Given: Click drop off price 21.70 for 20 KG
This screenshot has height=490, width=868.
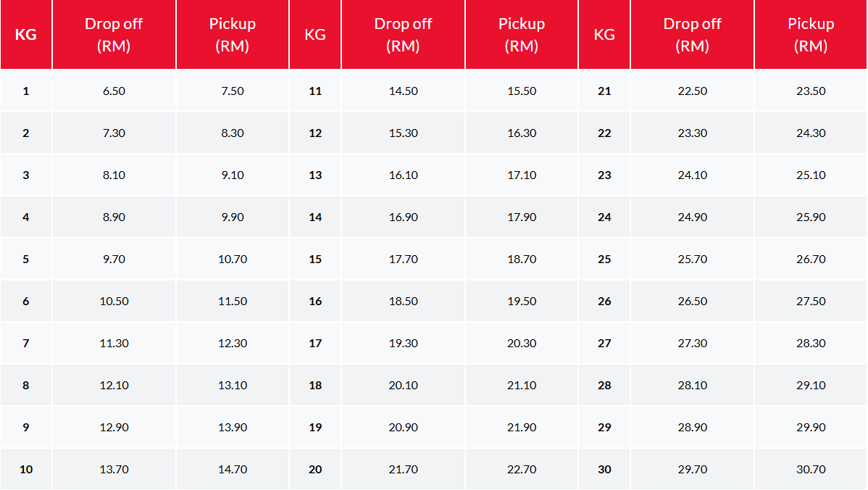Looking at the screenshot, I should (x=403, y=470).
